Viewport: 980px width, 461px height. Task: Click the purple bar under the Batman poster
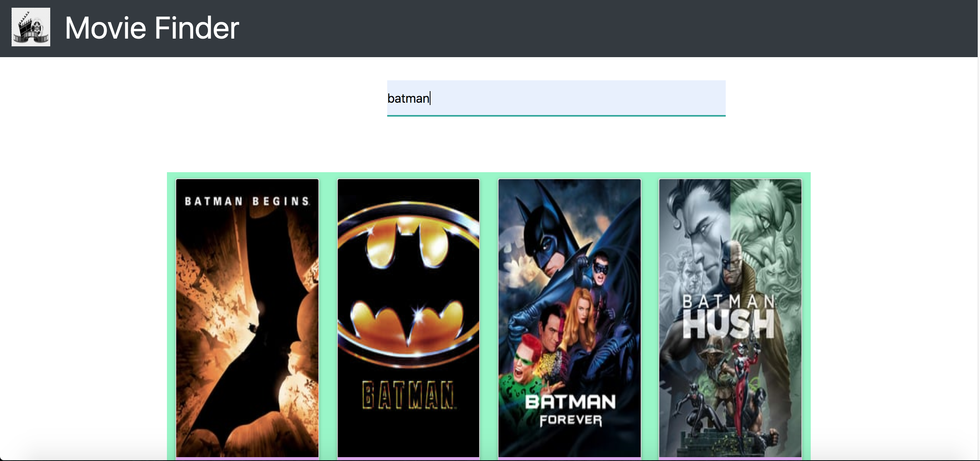click(x=408, y=458)
